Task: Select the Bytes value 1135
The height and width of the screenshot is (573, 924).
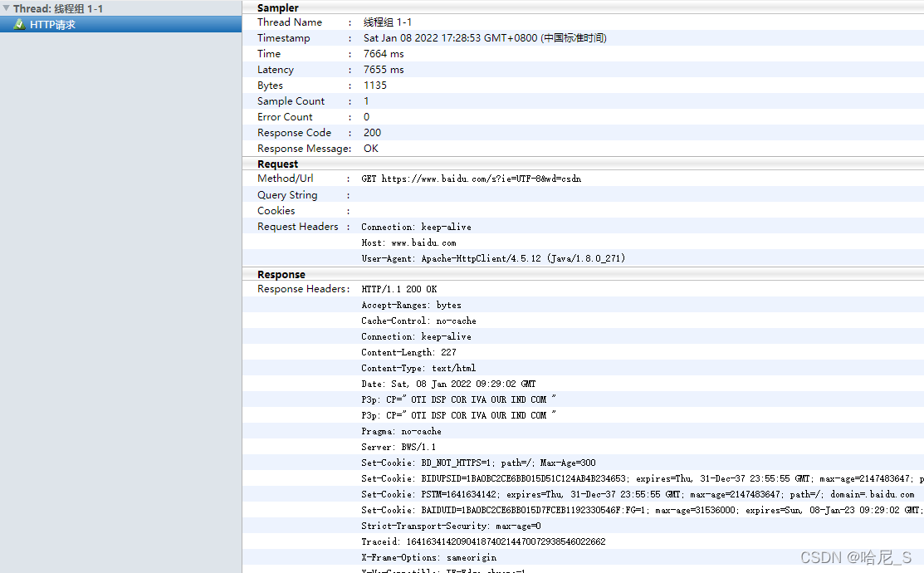Action: point(374,86)
